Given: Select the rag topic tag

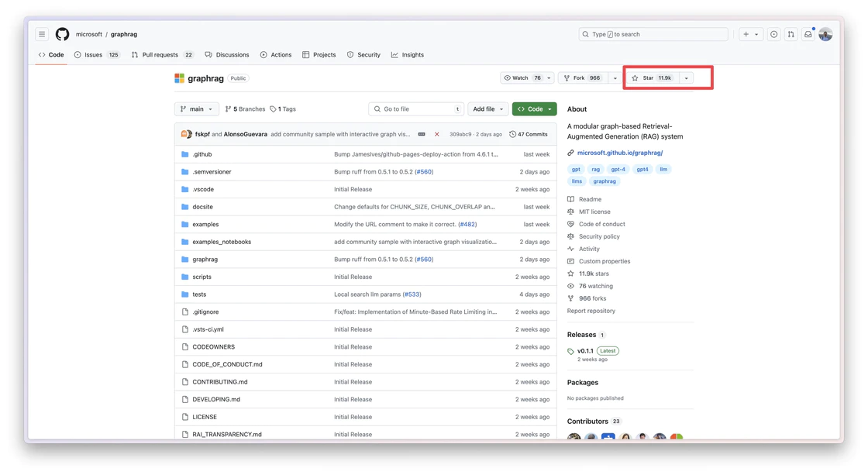Looking at the screenshot, I should coord(596,170).
